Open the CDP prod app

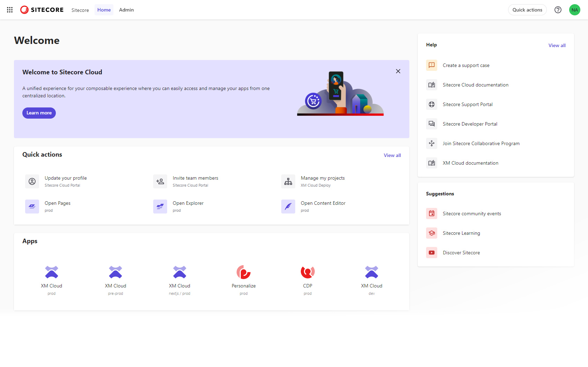[x=307, y=278]
